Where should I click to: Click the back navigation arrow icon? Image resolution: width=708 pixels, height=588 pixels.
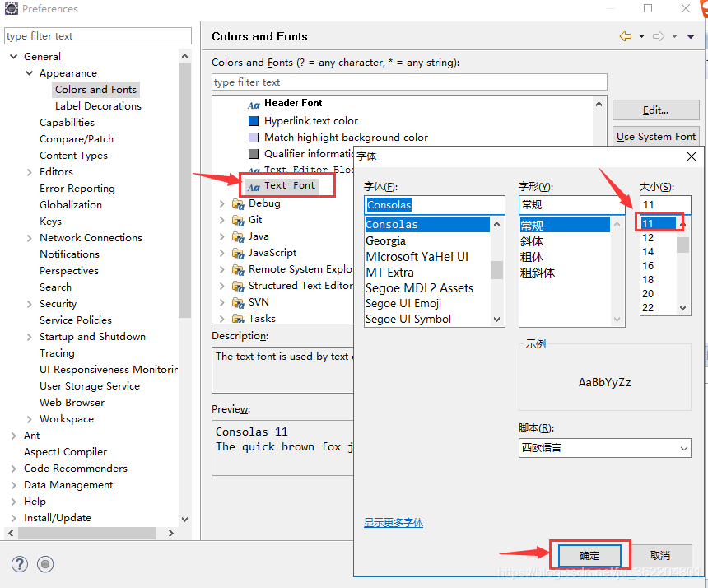626,36
